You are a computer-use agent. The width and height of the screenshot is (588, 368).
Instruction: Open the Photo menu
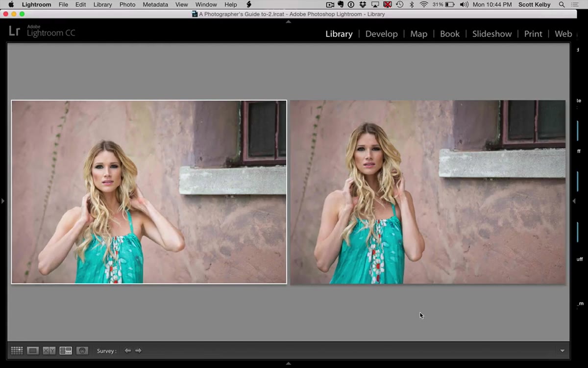click(127, 4)
